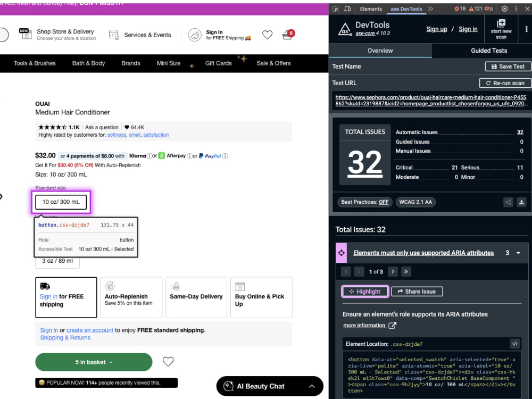Open the more information link
Screen dimensions: 532x399
[x=364, y=326]
